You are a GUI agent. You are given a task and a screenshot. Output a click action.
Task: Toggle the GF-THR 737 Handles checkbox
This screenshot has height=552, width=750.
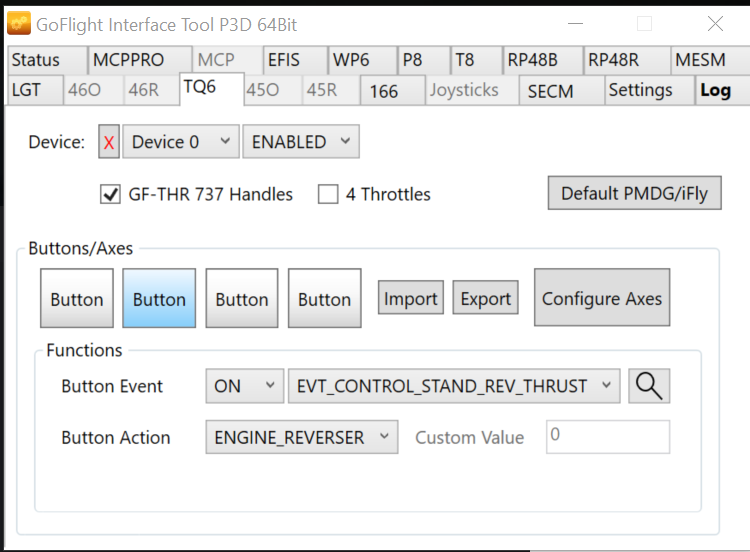coord(111,195)
